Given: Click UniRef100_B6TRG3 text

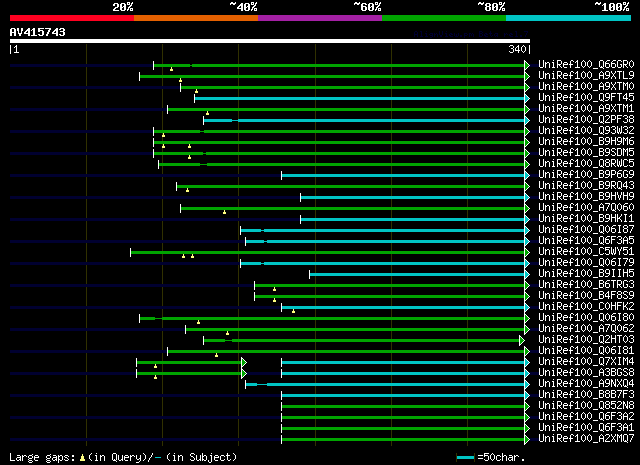Looking at the screenshot, I should tap(586, 285).
